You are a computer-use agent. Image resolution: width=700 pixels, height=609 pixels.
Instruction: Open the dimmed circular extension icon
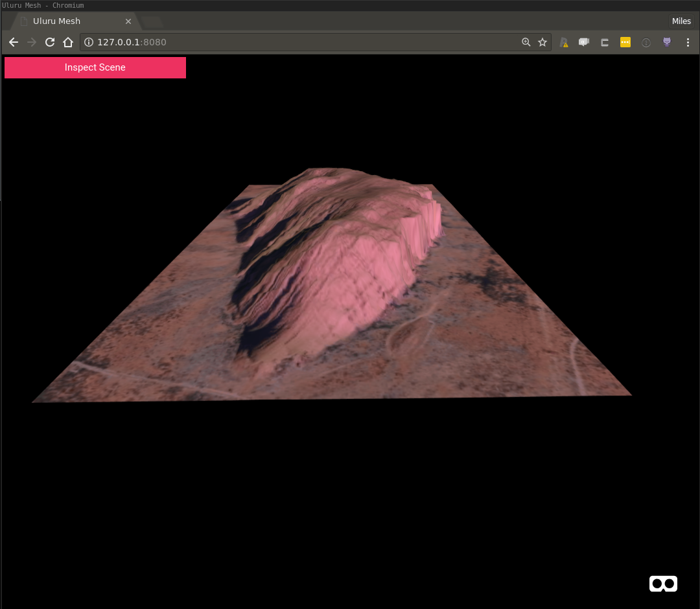click(x=646, y=42)
